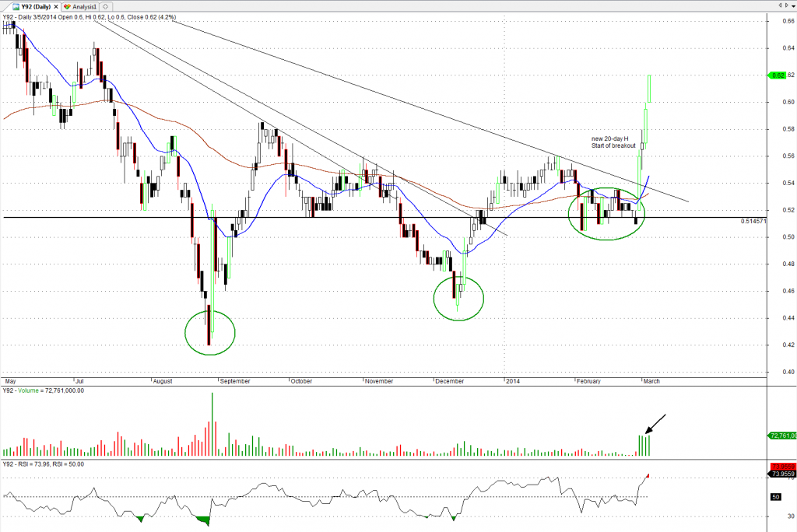Click the 'new 20-day H' text annotation
This screenshot has height=532, width=797.
611,138
